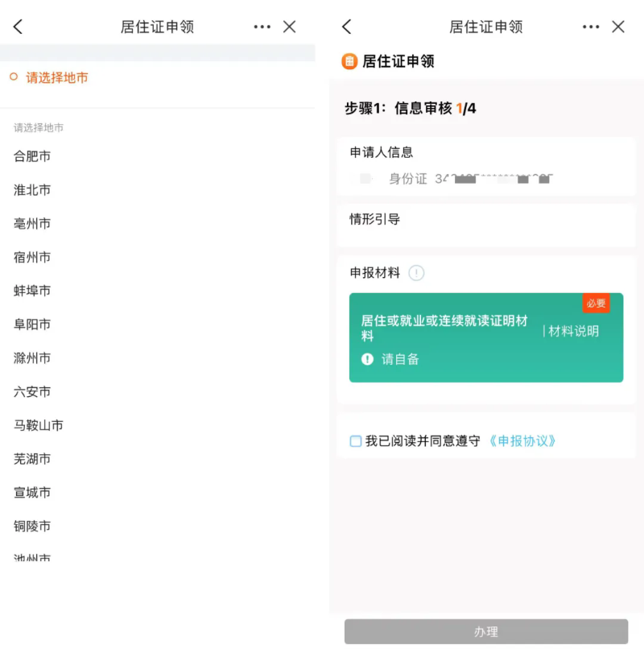Open the 《申报协议》 link
Image resolution: width=644 pixels, height=649 pixels.
point(523,441)
